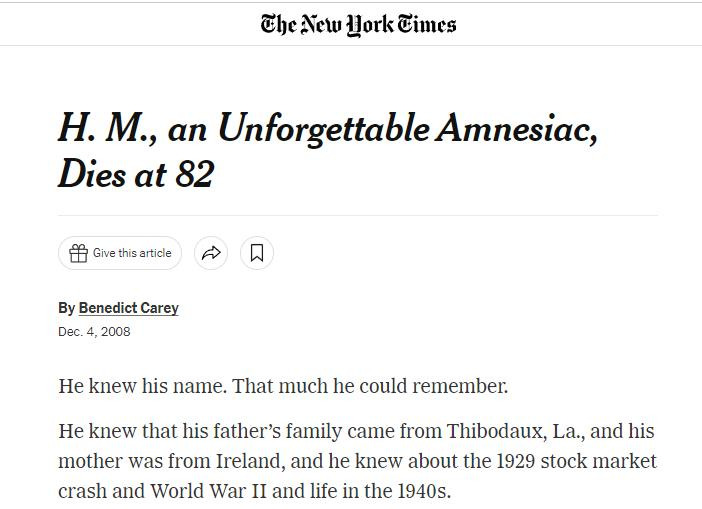This screenshot has height=509, width=702.
Task: Save article with the bookmark icon
Action: pyautogui.click(x=257, y=253)
